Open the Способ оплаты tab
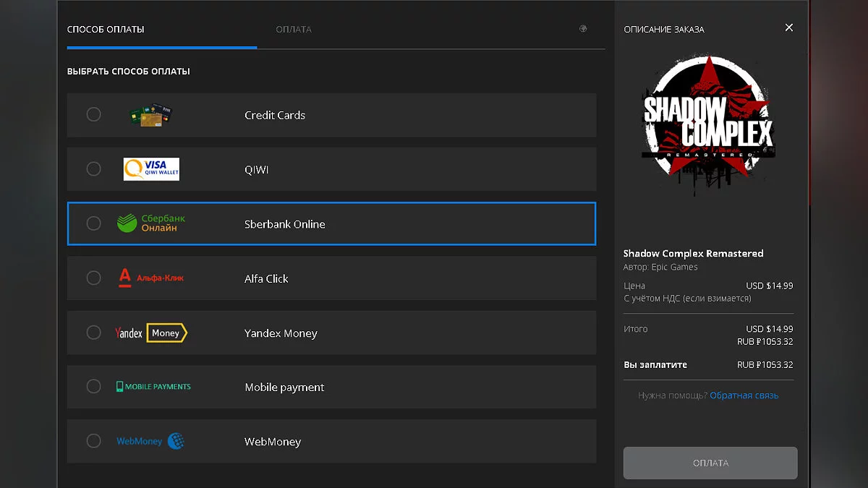 [106, 30]
